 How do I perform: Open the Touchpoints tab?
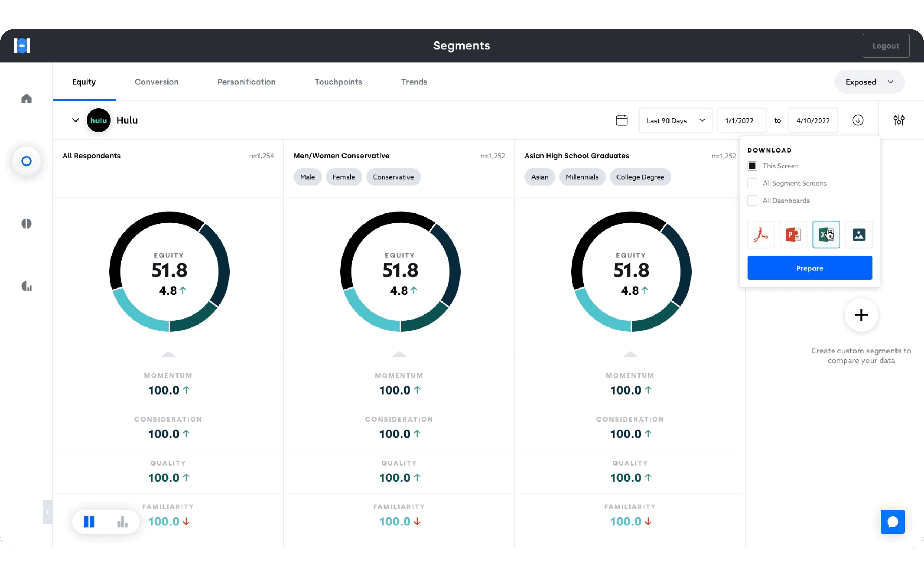point(338,82)
